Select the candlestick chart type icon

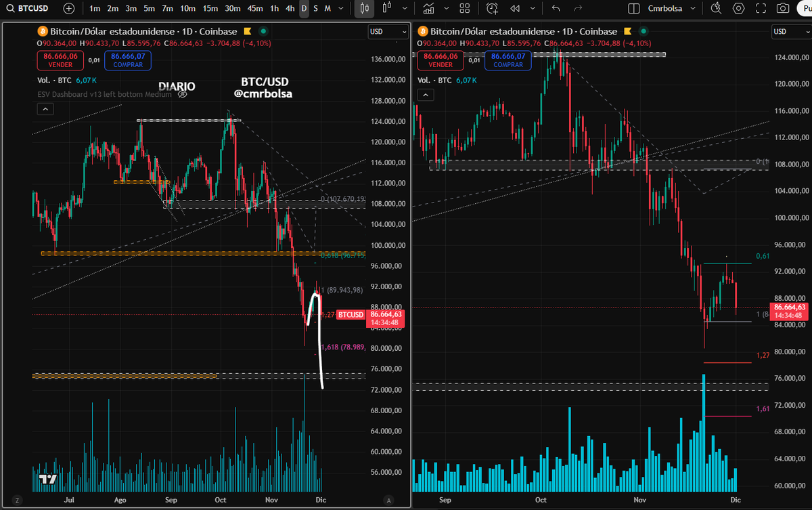(x=365, y=8)
